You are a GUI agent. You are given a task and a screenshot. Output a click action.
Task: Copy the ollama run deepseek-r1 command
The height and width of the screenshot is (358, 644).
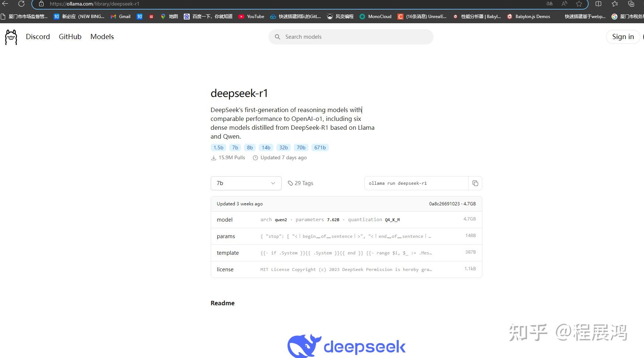point(475,183)
